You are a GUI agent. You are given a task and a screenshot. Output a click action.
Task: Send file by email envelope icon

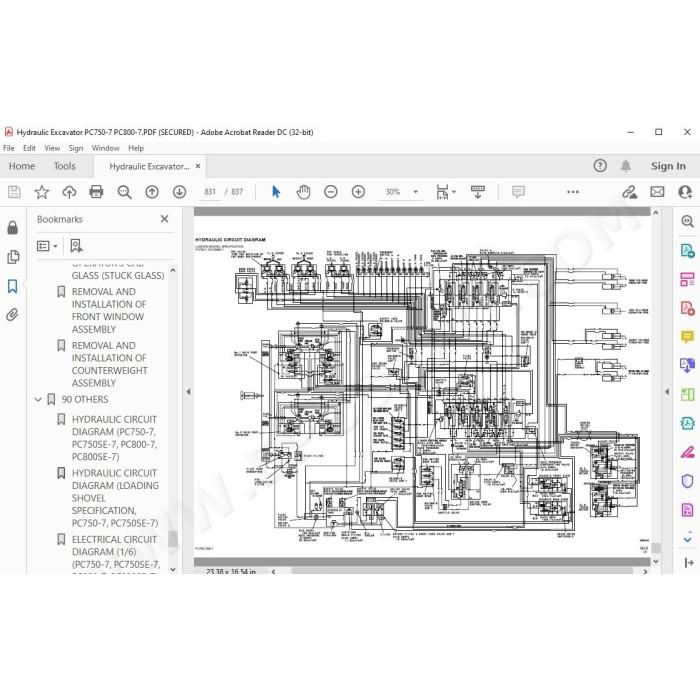pos(657,192)
